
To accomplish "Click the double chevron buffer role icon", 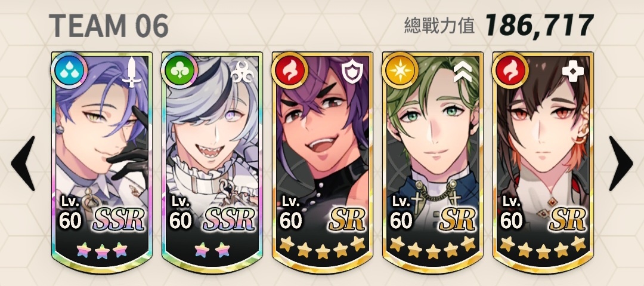I will click(462, 72).
